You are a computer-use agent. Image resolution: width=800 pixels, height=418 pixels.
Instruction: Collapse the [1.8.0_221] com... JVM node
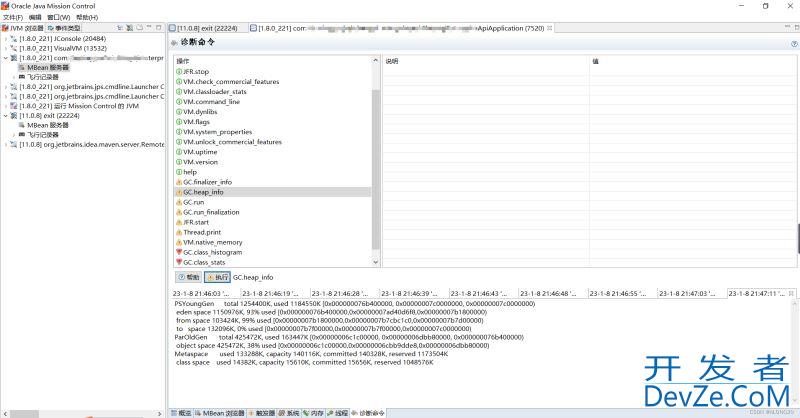(6, 58)
